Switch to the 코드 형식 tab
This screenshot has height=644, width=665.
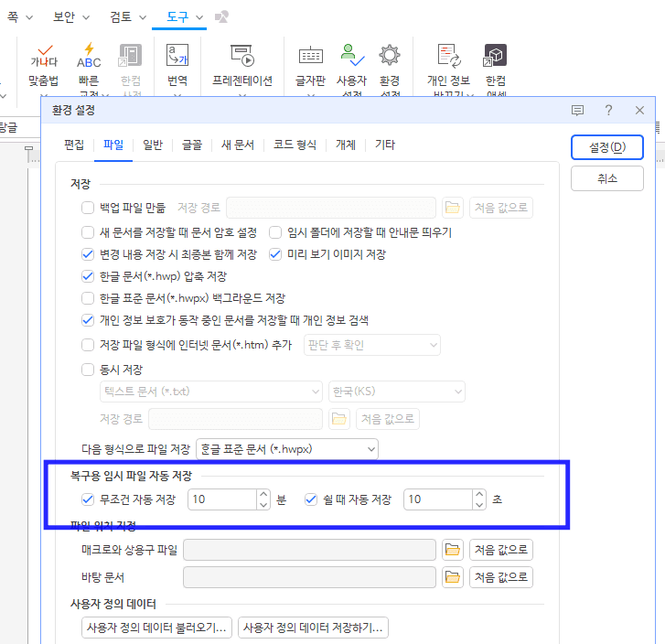(x=295, y=145)
